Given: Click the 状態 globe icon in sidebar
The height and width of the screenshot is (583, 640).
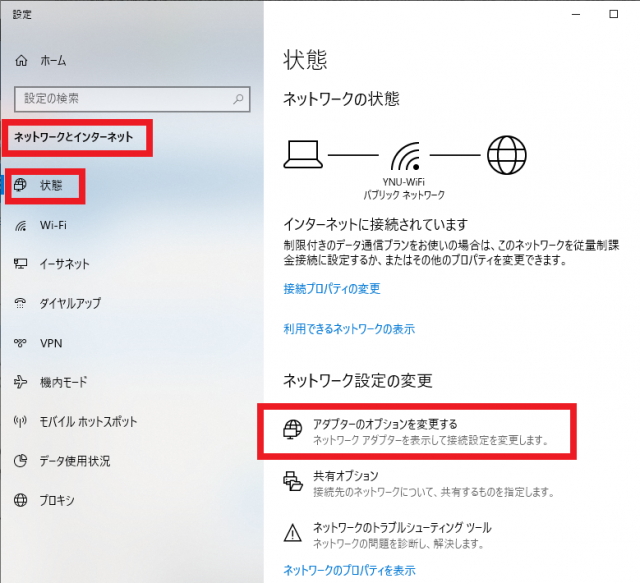Looking at the screenshot, I should tap(20, 185).
